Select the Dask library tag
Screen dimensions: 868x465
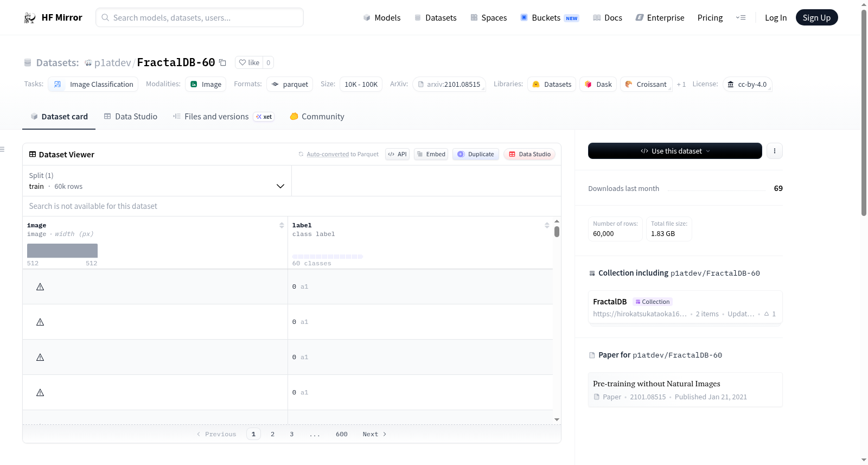(598, 84)
